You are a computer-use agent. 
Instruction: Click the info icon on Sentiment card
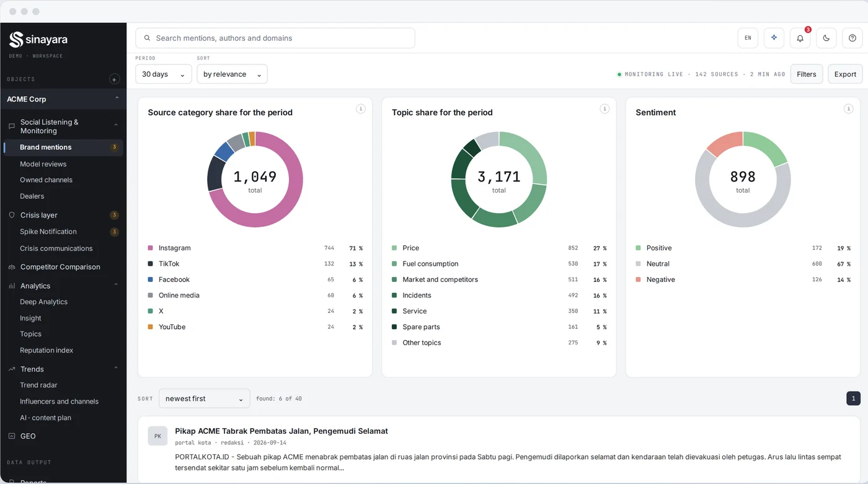tap(848, 108)
